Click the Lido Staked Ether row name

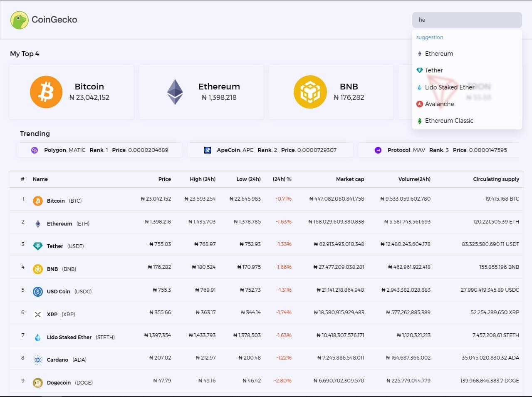pyautogui.click(x=69, y=337)
